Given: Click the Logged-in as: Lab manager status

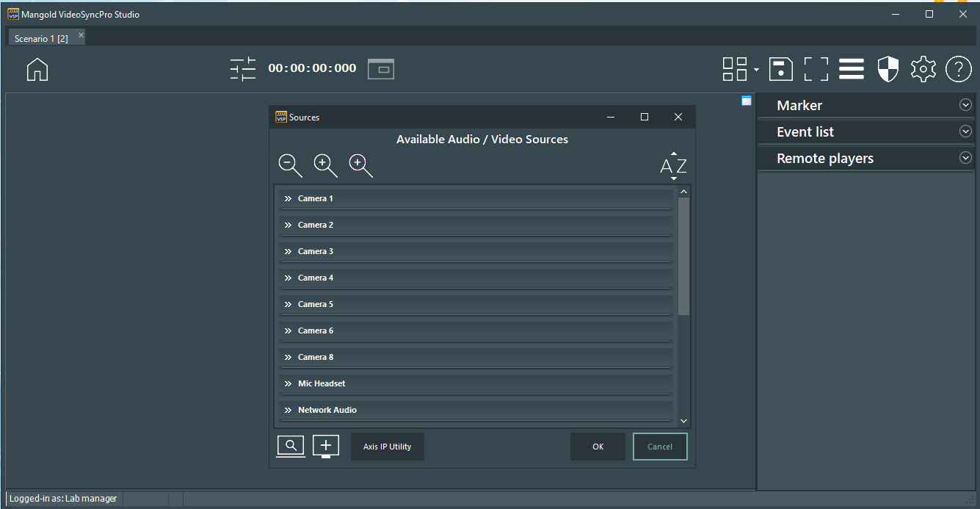Looking at the screenshot, I should click(63, 499).
